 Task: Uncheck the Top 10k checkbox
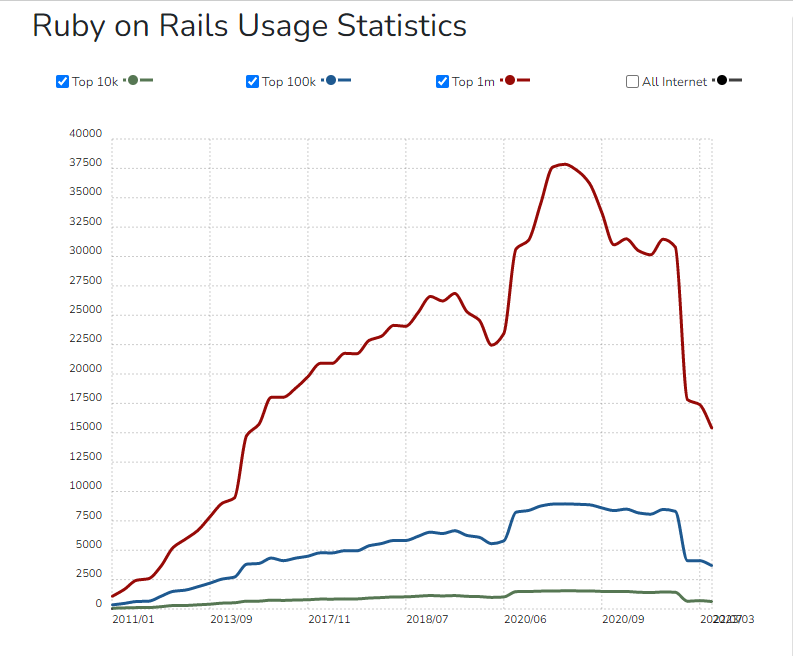pos(62,81)
